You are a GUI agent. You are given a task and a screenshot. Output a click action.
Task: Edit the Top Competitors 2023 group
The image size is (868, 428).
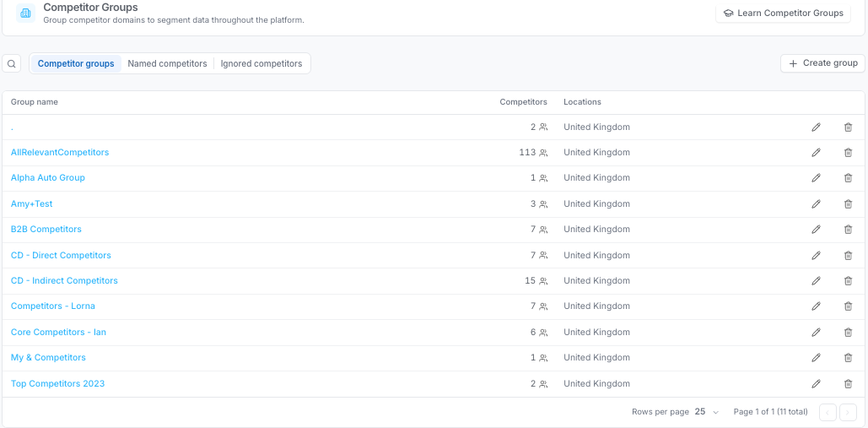816,384
